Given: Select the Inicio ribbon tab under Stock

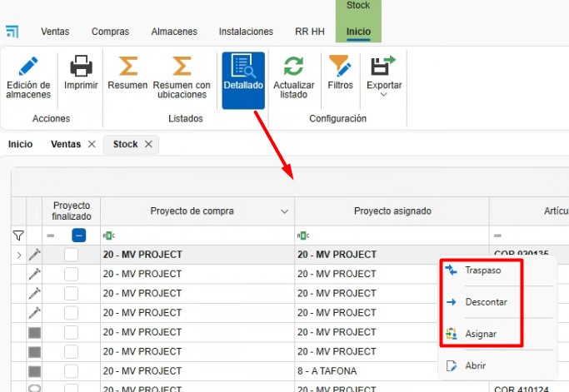Looking at the screenshot, I should [x=358, y=32].
